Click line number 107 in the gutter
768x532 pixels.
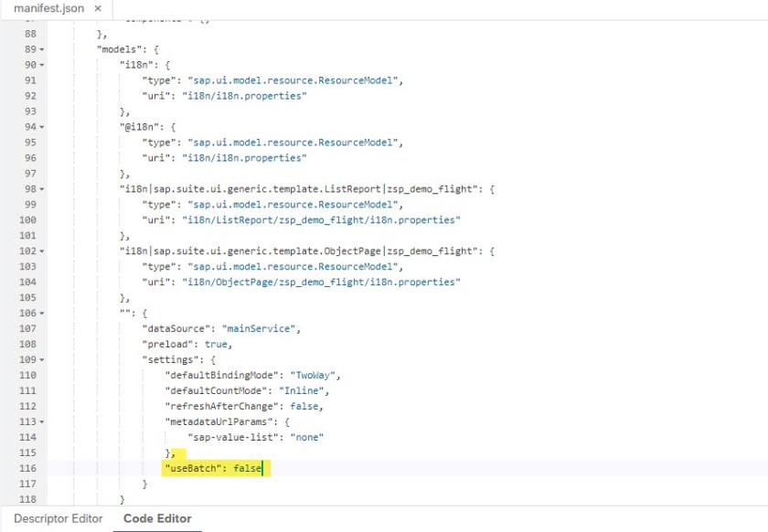pos(27,328)
